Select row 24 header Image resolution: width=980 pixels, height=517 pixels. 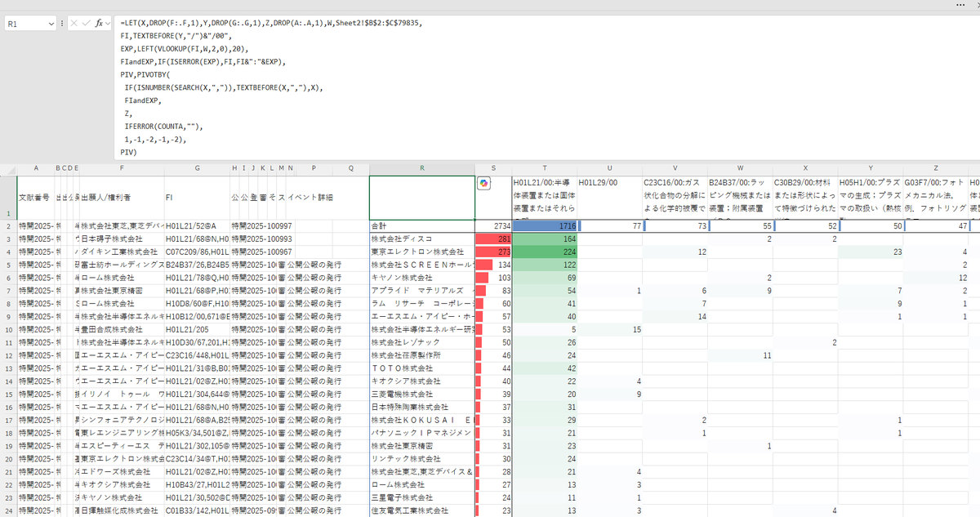pos(8,510)
